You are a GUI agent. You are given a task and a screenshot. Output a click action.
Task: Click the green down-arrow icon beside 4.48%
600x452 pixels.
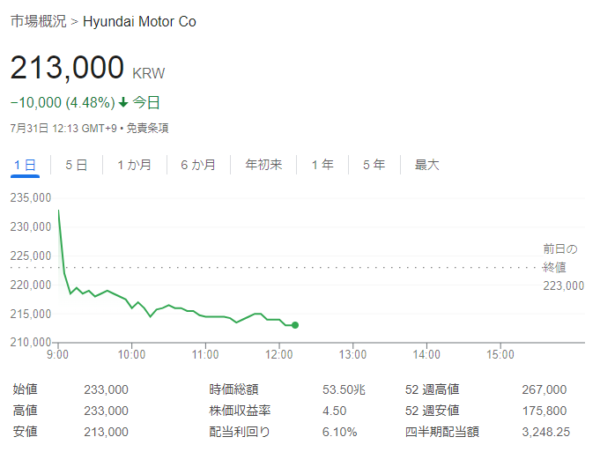point(123,102)
